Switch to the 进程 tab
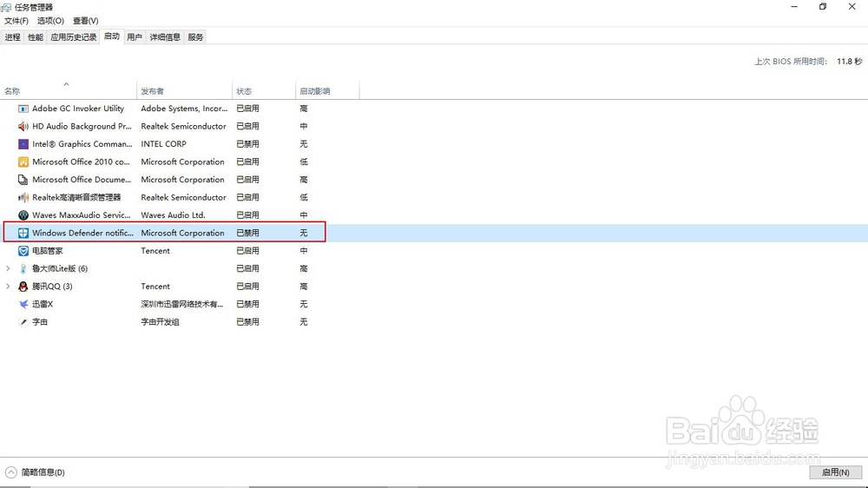This screenshot has width=868, height=488. 13,37
